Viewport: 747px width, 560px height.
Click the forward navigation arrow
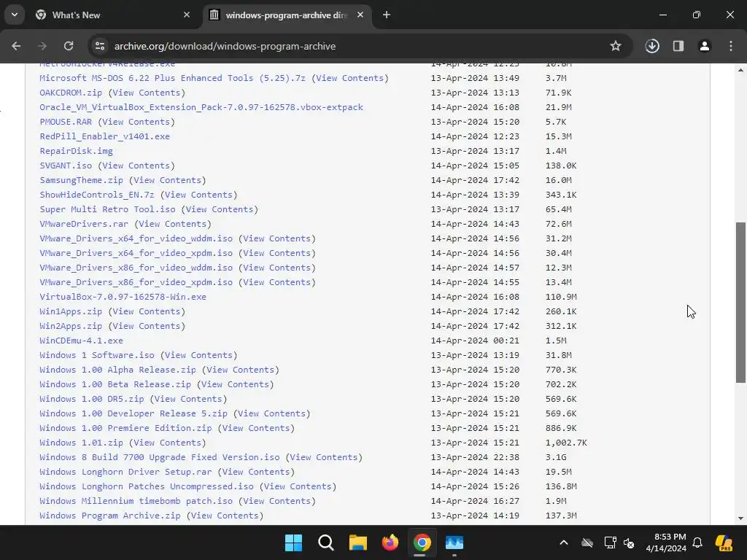pos(42,46)
